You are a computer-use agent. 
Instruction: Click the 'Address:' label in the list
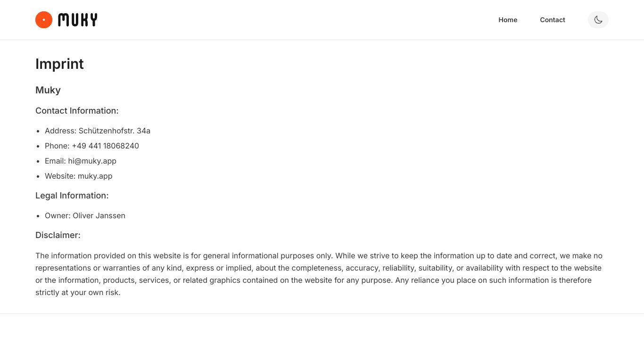coord(60,131)
